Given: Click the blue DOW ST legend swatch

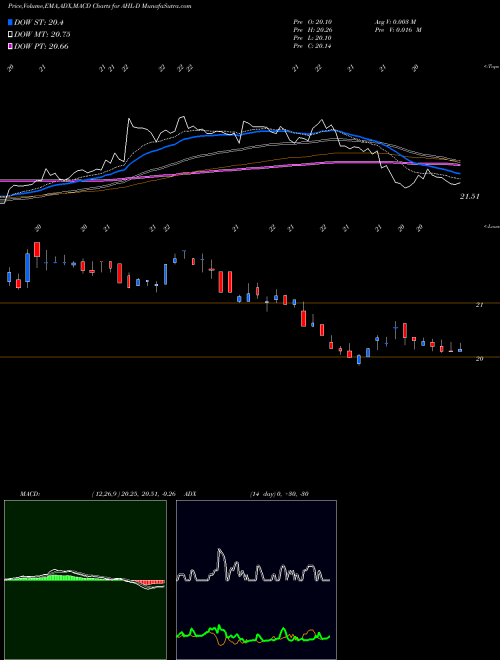Looking at the screenshot, I should (11, 22).
